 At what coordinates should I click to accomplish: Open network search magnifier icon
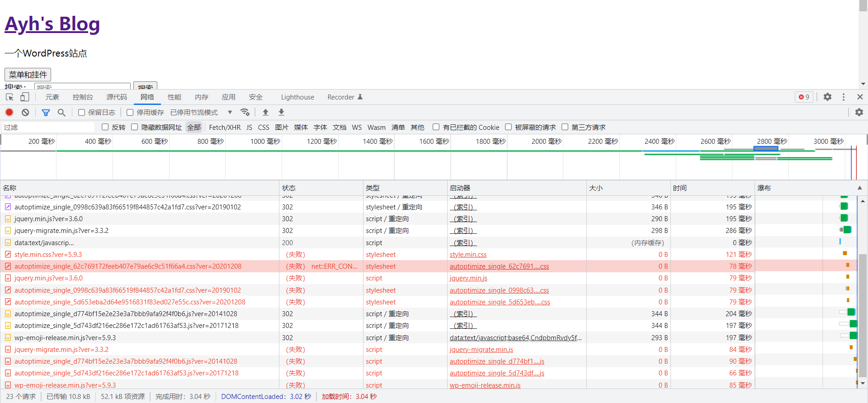[61, 112]
